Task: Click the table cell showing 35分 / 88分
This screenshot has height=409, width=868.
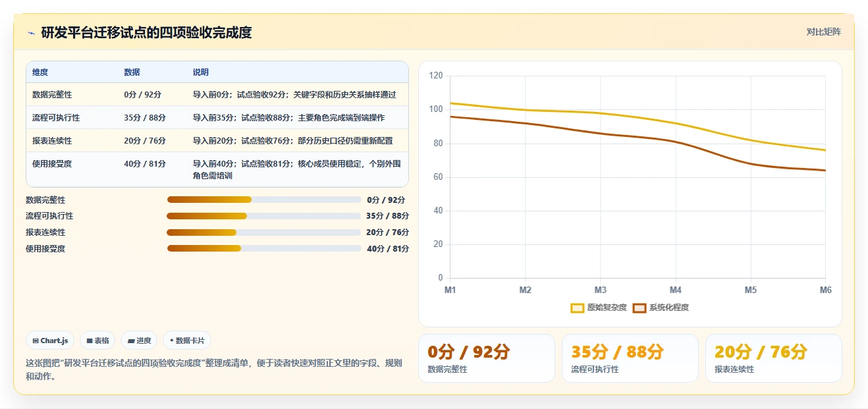Action: pyautogui.click(x=145, y=118)
